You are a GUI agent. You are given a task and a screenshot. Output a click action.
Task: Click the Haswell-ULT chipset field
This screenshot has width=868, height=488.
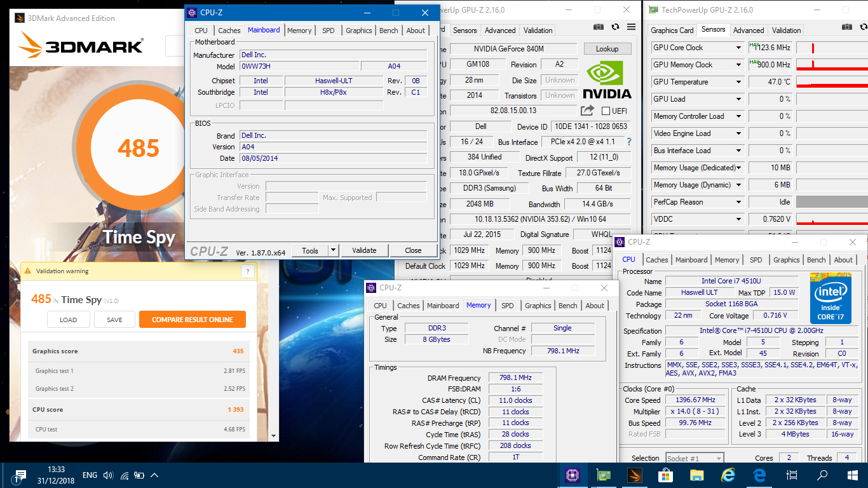(334, 81)
